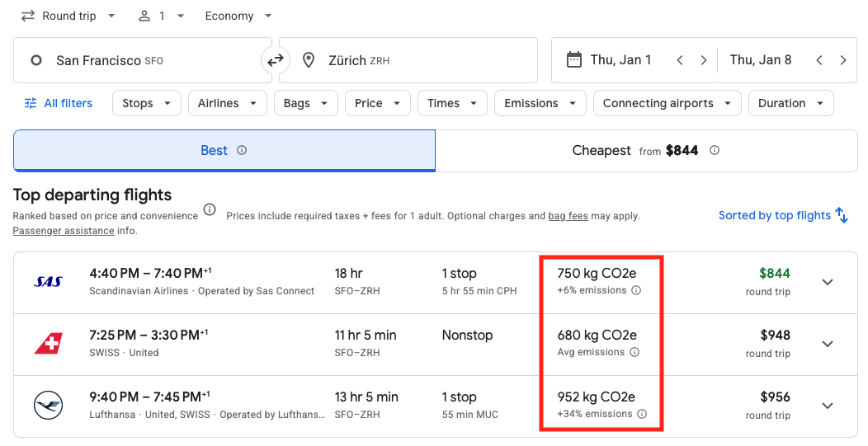Click 750 kg CO2e emissions value
The height and width of the screenshot is (446, 868).
(597, 274)
